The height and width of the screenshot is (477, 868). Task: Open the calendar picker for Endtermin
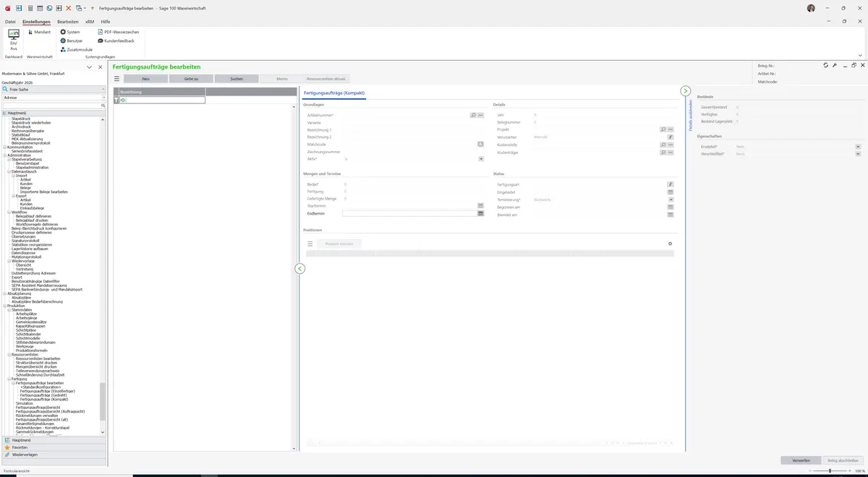[480, 213]
